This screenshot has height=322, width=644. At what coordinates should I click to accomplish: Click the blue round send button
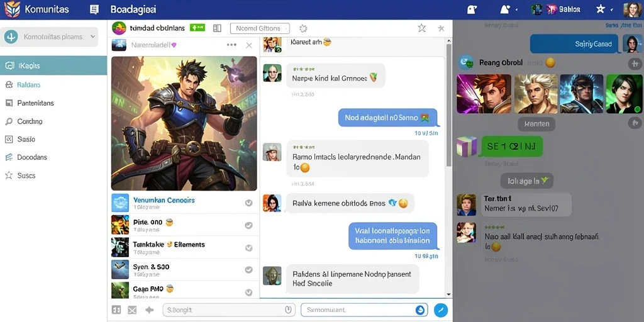pos(441,309)
